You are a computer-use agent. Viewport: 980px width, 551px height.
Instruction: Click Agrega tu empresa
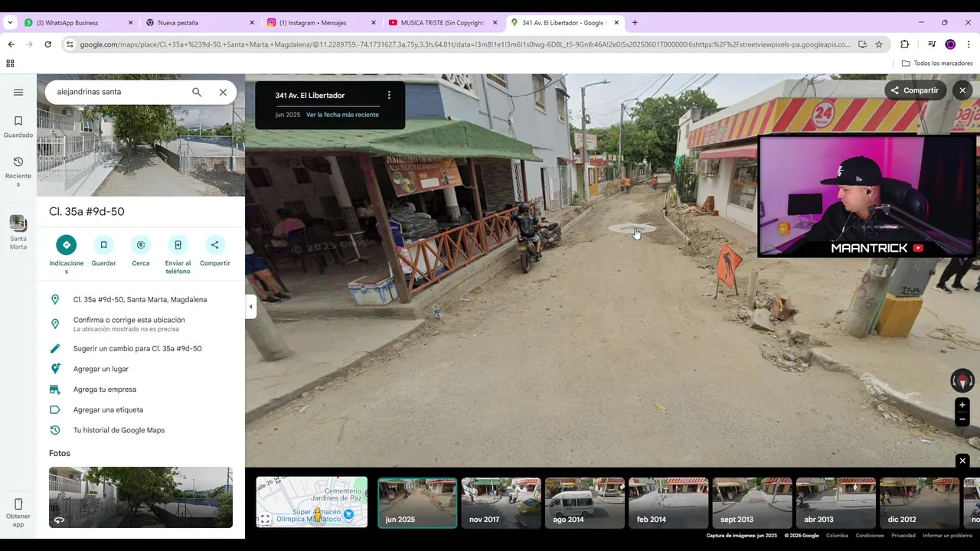pyautogui.click(x=141, y=390)
